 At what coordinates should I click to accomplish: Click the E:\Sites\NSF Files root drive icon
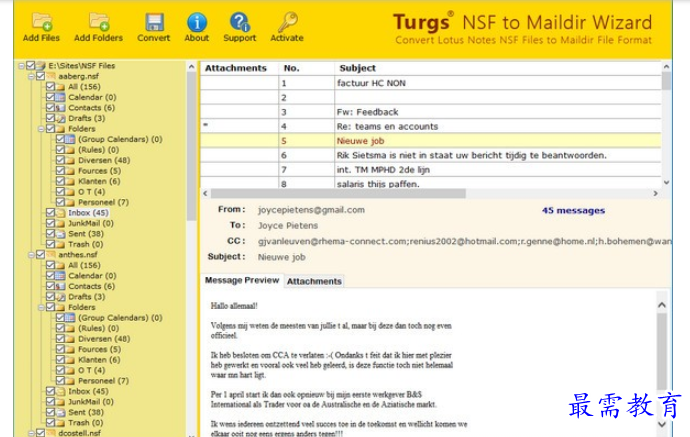(41, 66)
